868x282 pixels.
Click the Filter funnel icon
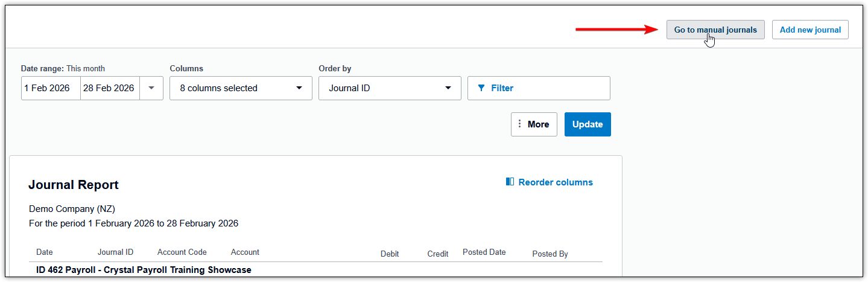481,88
